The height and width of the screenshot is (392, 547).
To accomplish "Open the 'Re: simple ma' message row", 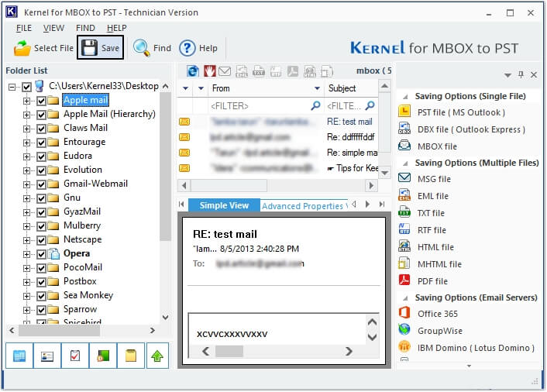I will 277,153.
